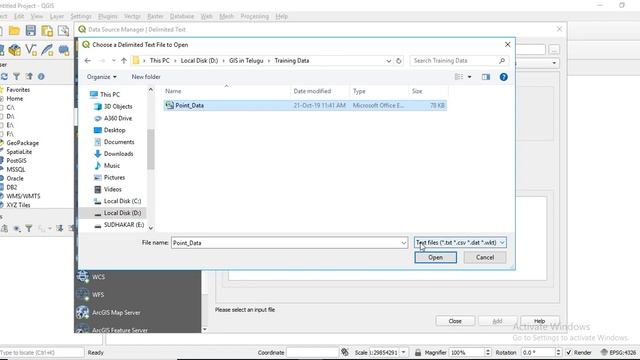640x360 pixels.
Task: Click the navigation pane scrollbar
Action: click(151, 149)
